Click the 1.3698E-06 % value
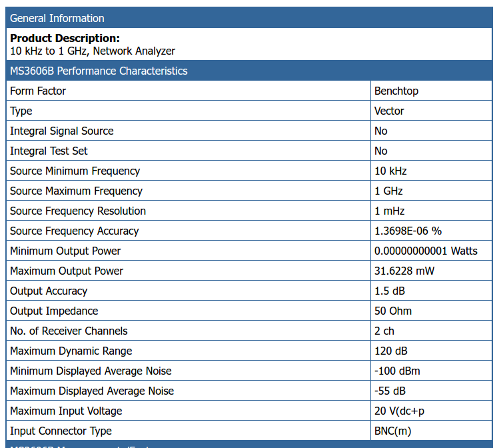This screenshot has height=448, width=497. pos(408,231)
